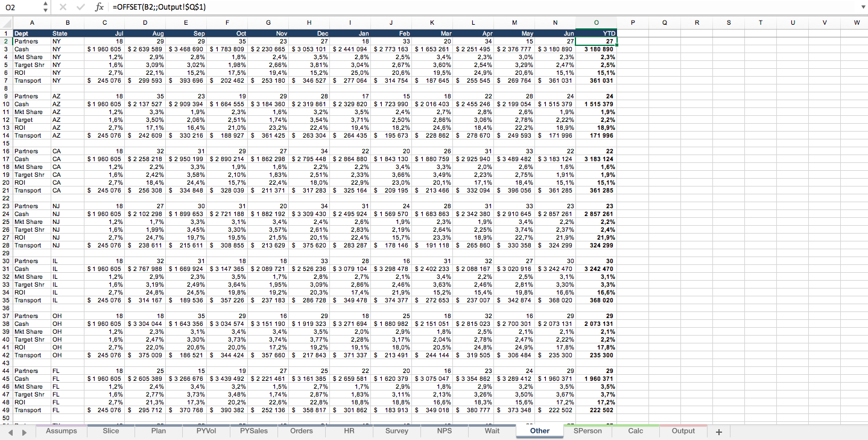Click the left sheet-tab scroll arrow

click(x=10, y=431)
